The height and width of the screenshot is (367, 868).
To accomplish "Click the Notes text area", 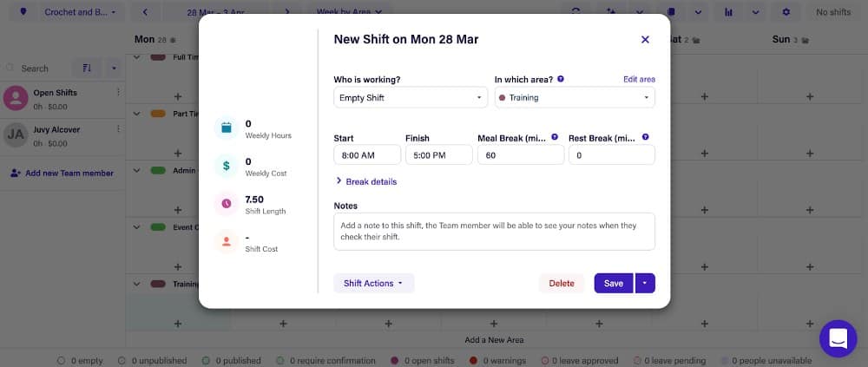I will (x=495, y=232).
